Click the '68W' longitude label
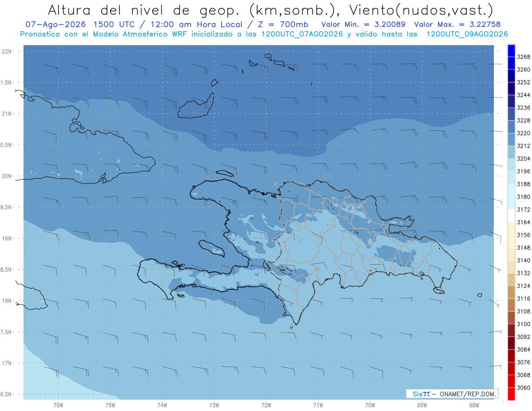Screen dimensions: 532x411 474,405
